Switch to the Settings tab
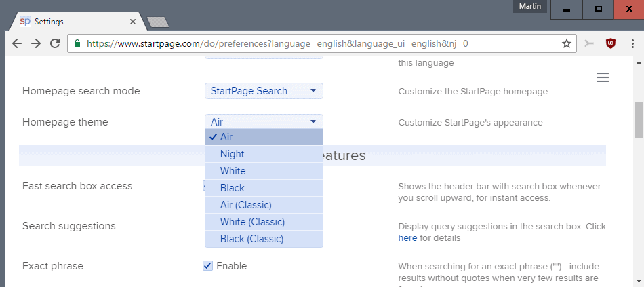Viewport: 644px width, 287px height. click(x=78, y=22)
